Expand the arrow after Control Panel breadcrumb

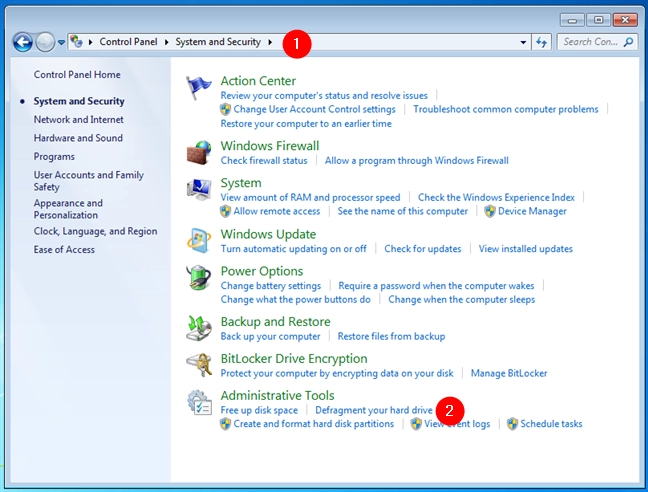point(167,42)
